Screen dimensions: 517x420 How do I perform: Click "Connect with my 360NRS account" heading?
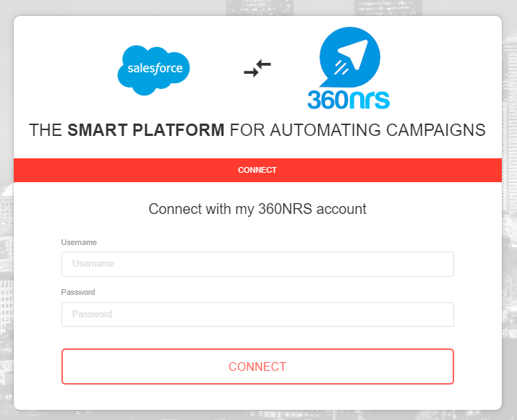257,209
